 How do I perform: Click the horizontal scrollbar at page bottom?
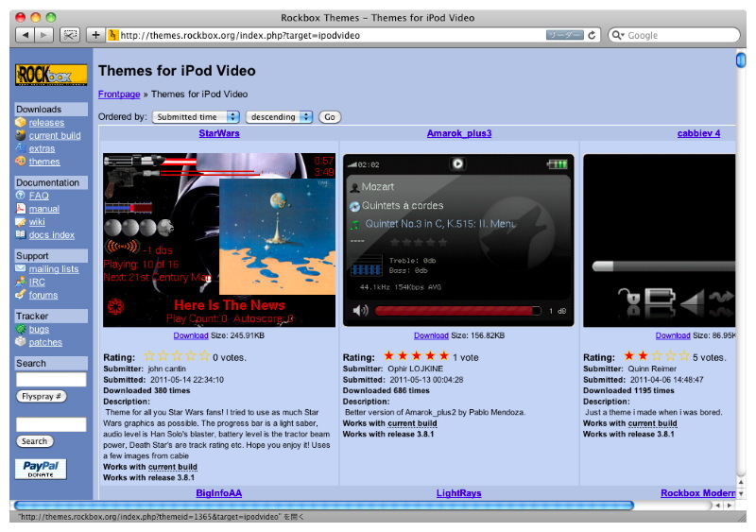(321, 506)
